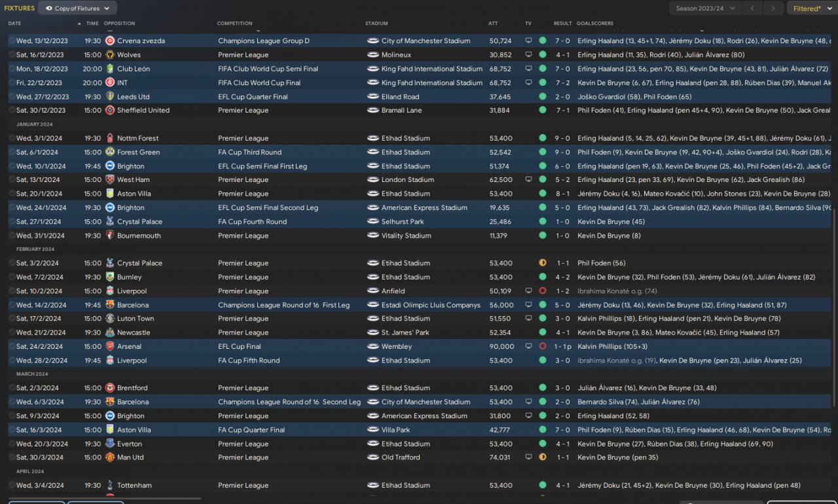
Task: Click the Wolves club badge
Action: [110, 55]
